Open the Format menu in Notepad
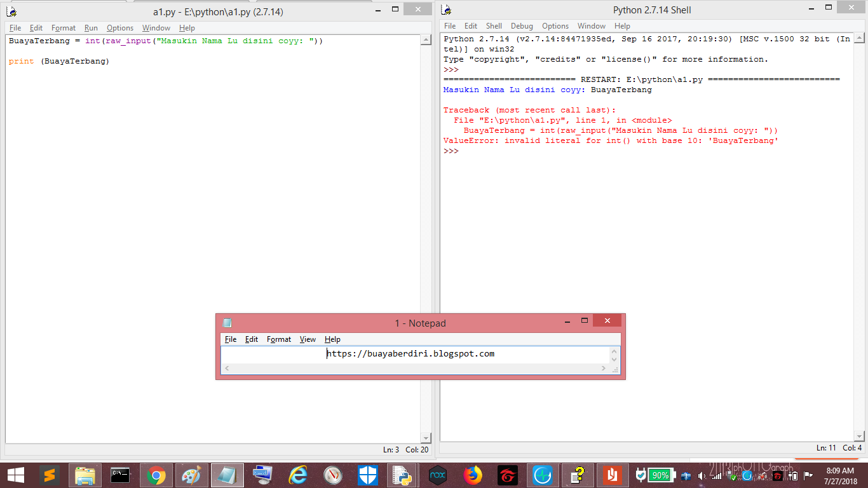 279,339
